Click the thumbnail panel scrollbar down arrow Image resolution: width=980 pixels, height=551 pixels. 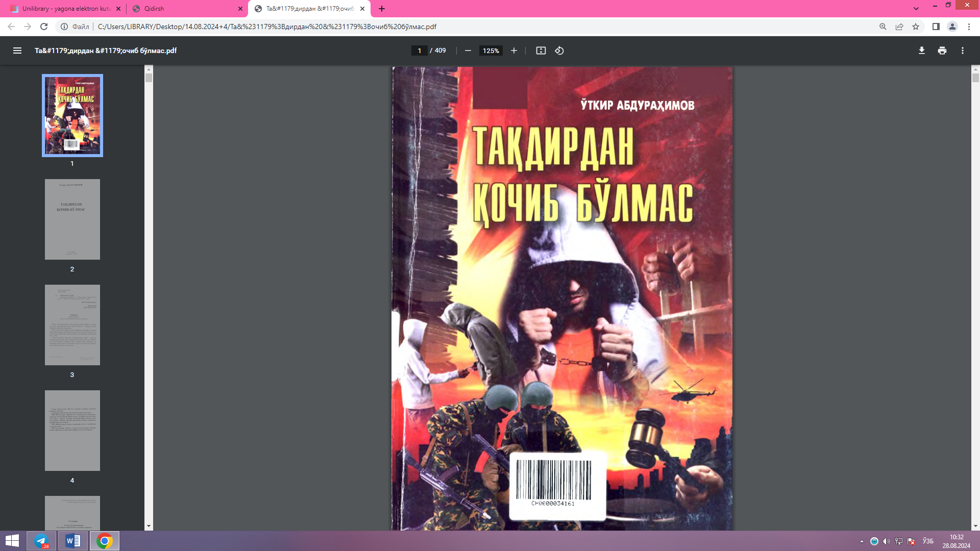(x=149, y=526)
